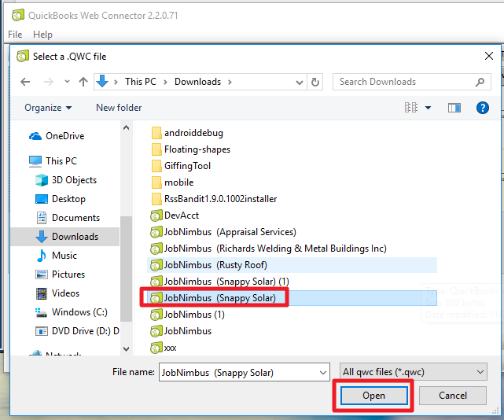Select This PC in the navigation pane
504x420 pixels.
(x=53, y=160)
